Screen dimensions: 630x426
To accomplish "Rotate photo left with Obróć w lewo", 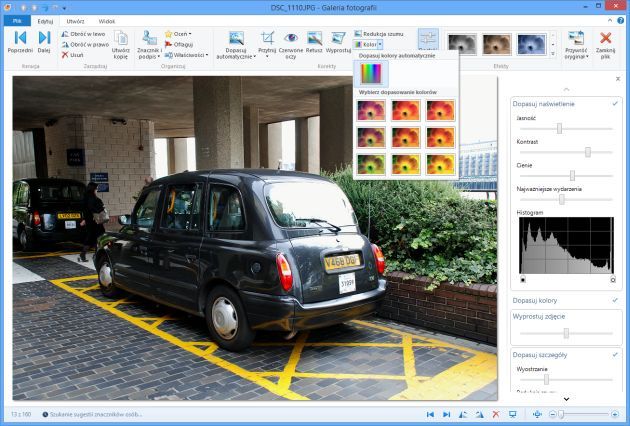I will (83, 34).
